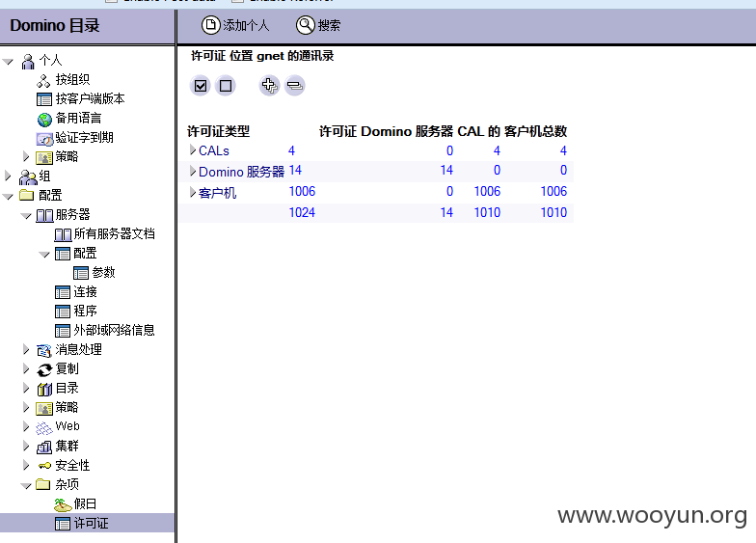The image size is (756, 543).
Task: Open the CALs category link
Action: 214,150
